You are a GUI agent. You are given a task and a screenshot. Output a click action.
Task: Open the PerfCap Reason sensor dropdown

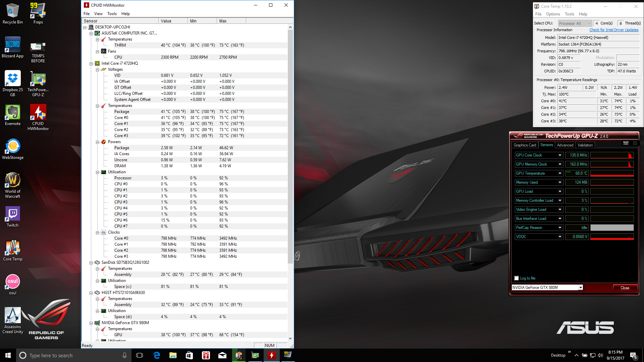560,228
